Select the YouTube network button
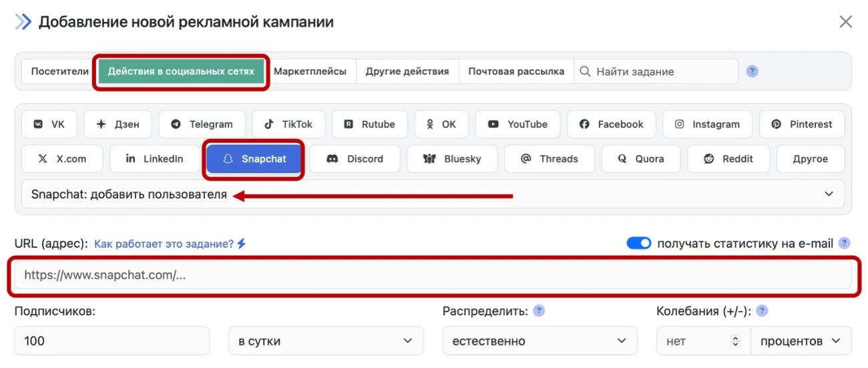Screen dimensions: 868x368 [517, 124]
